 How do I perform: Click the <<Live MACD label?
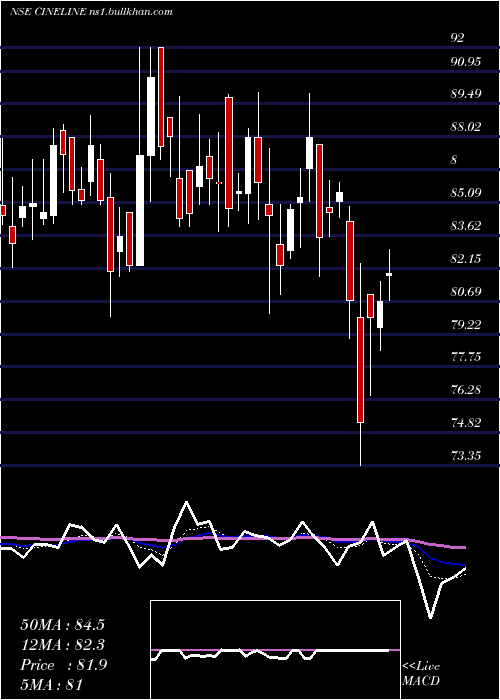point(421,674)
